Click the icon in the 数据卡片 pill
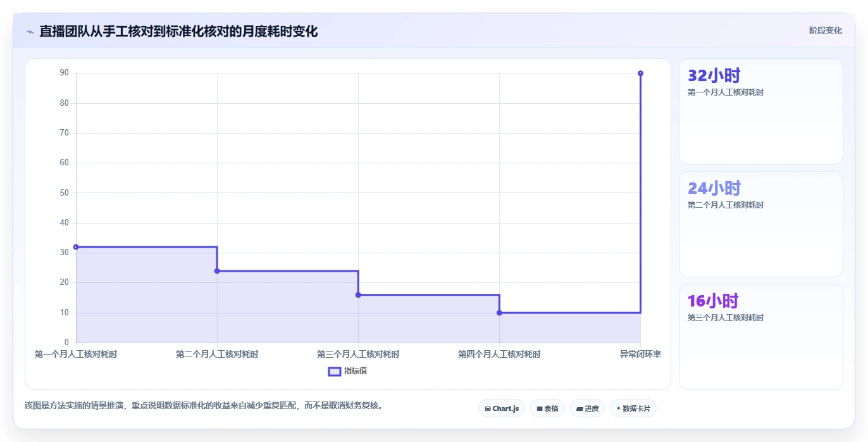868x442 pixels. click(618, 409)
